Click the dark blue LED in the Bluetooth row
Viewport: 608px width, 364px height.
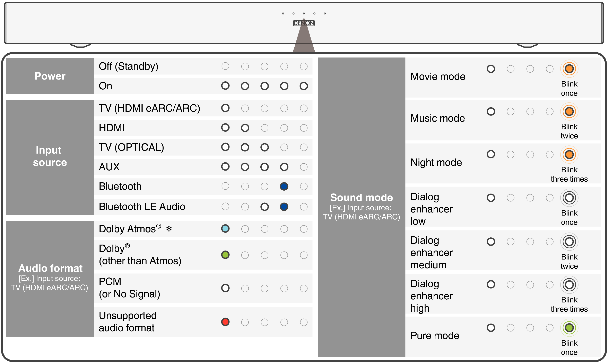click(284, 186)
